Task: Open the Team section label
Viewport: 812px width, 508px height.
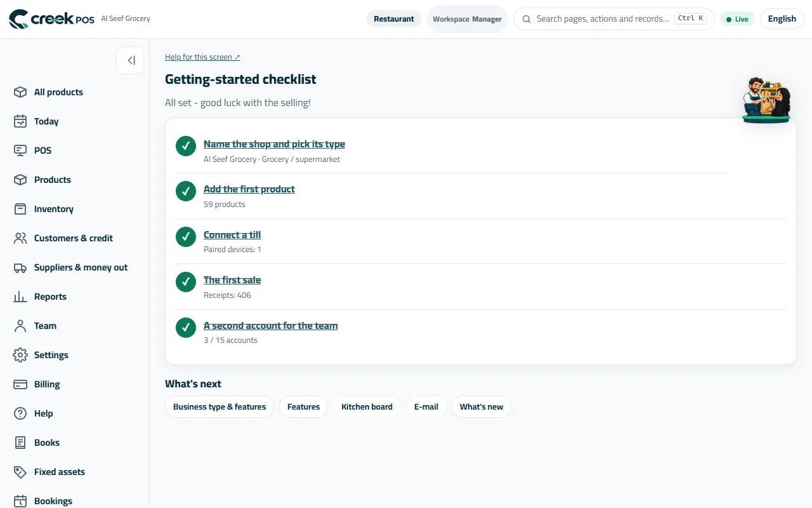Action: coord(45,326)
